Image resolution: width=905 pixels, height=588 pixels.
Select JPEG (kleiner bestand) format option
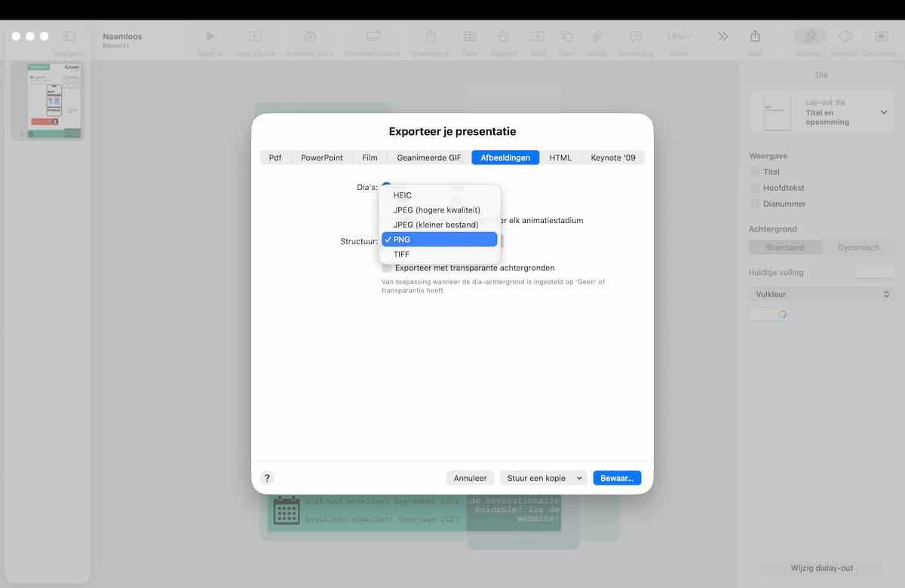[439, 225]
